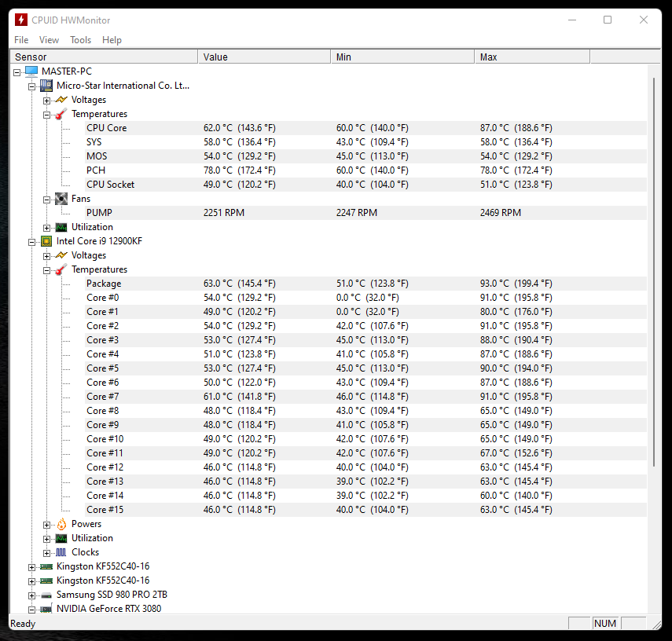
Task: Click the NVIDIA GeForce graphics card icon
Action: 46,609
